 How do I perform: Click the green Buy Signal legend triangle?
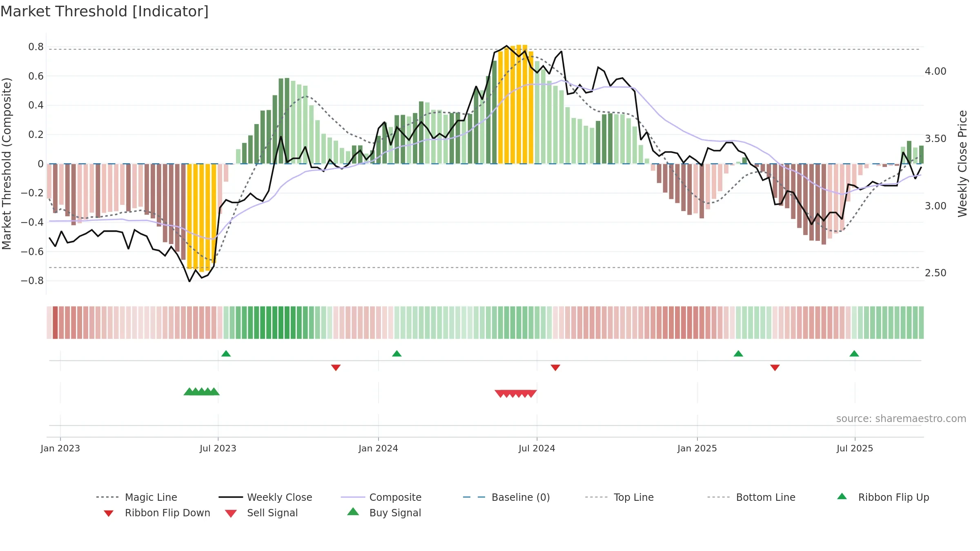click(353, 511)
